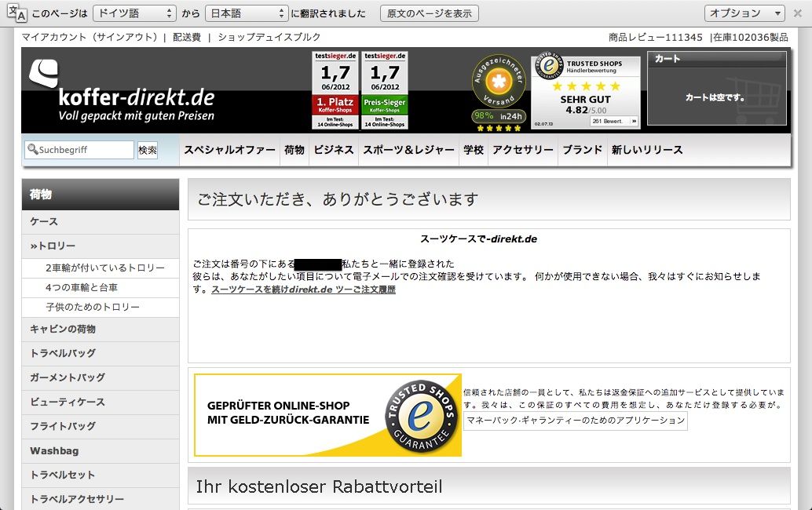The image size is (812, 510).
Task: Click the testsieger 1. Platz badge
Action: pyautogui.click(x=335, y=90)
